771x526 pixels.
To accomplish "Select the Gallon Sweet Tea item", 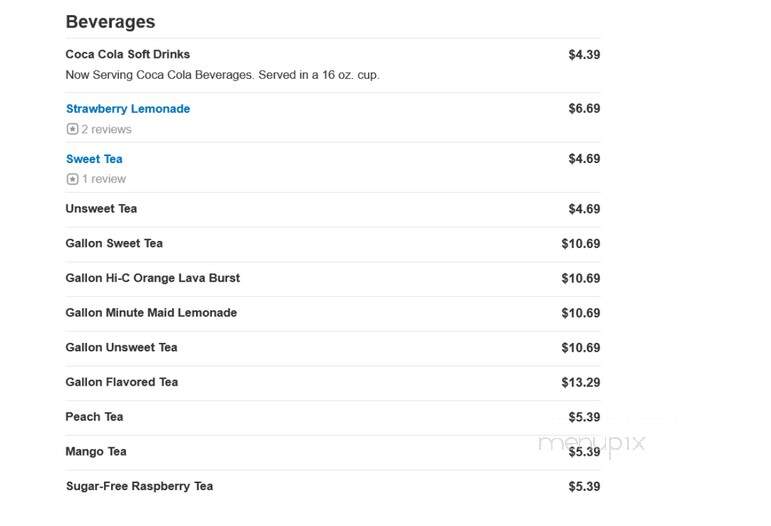I will 114,243.
